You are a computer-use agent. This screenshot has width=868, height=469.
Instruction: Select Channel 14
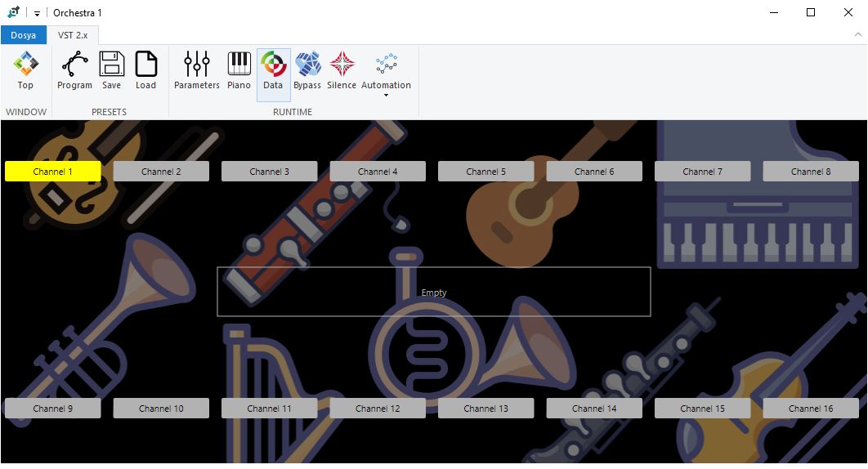coord(594,409)
